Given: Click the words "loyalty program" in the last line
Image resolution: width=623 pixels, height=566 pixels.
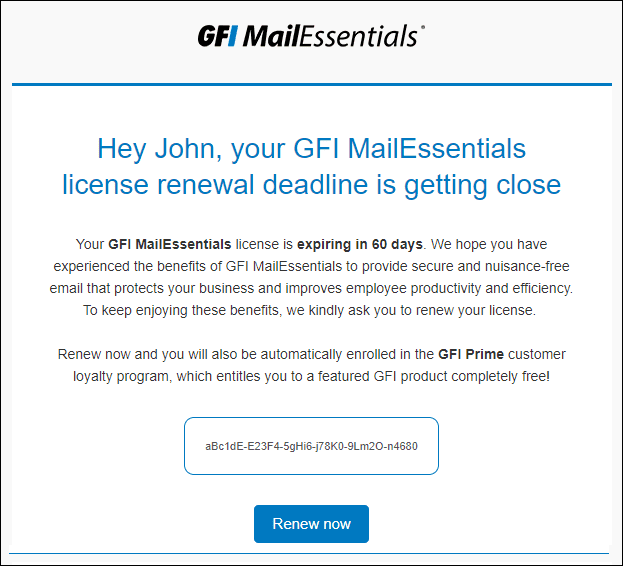Looking at the screenshot, I should (122, 376).
